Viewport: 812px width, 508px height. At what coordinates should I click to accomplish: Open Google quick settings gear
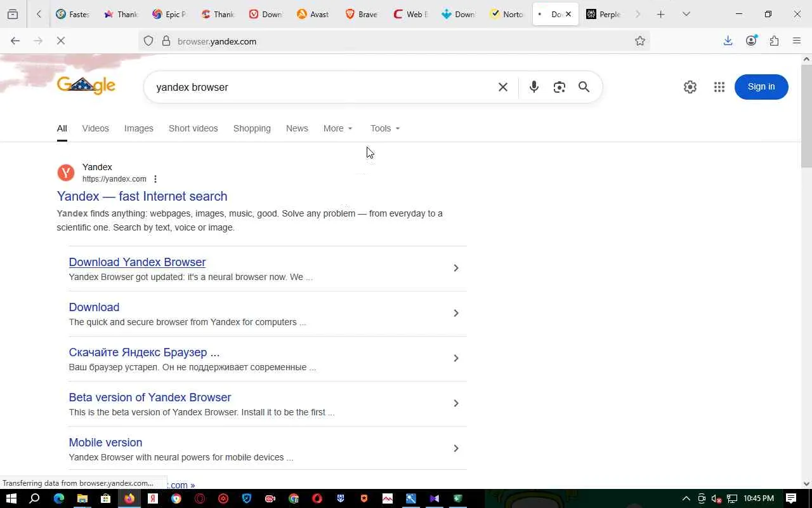tap(690, 87)
